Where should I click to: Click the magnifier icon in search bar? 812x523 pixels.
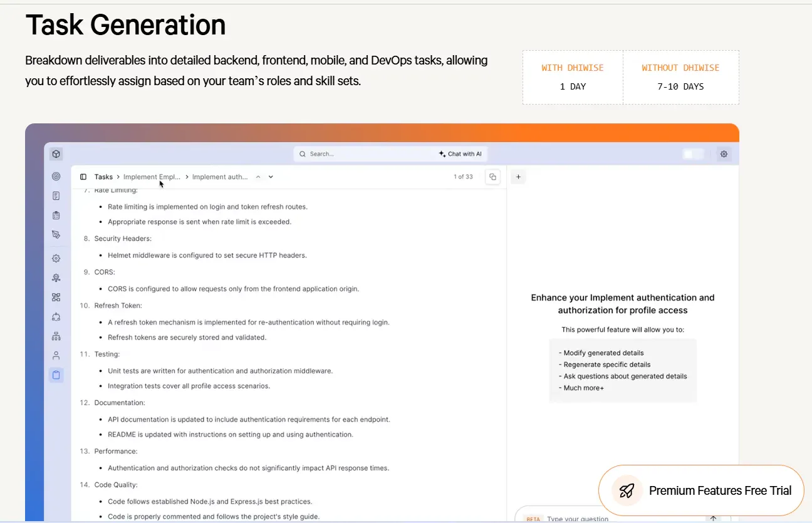tap(303, 154)
